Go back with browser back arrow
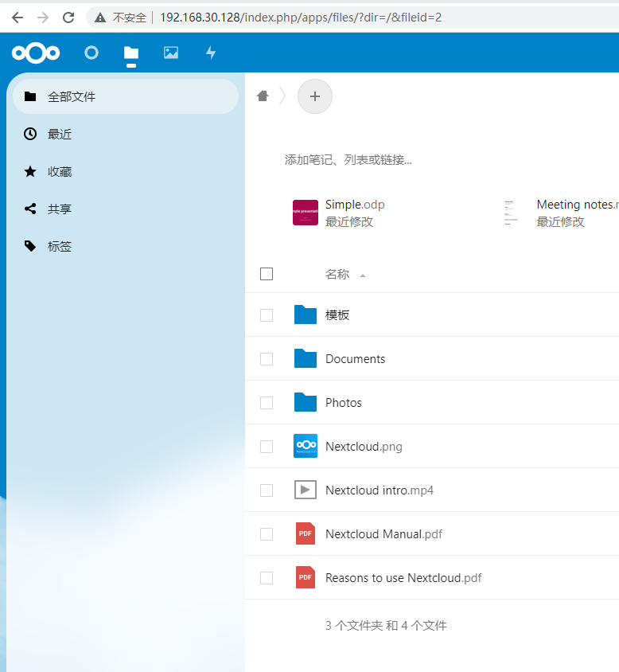Image resolution: width=619 pixels, height=672 pixels. click(x=18, y=18)
